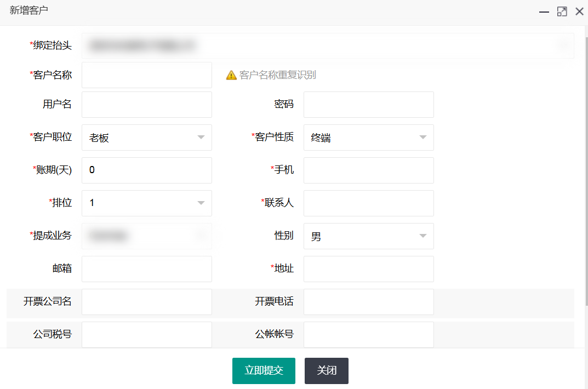Close the 新增客户 dialog with X
This screenshot has width=588, height=389.
[x=579, y=12]
